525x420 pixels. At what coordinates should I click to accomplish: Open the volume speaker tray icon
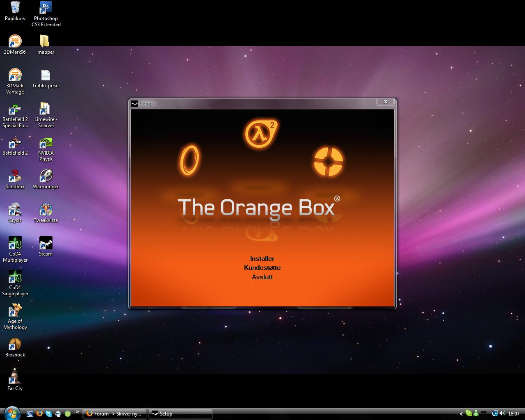pyautogui.click(x=502, y=413)
